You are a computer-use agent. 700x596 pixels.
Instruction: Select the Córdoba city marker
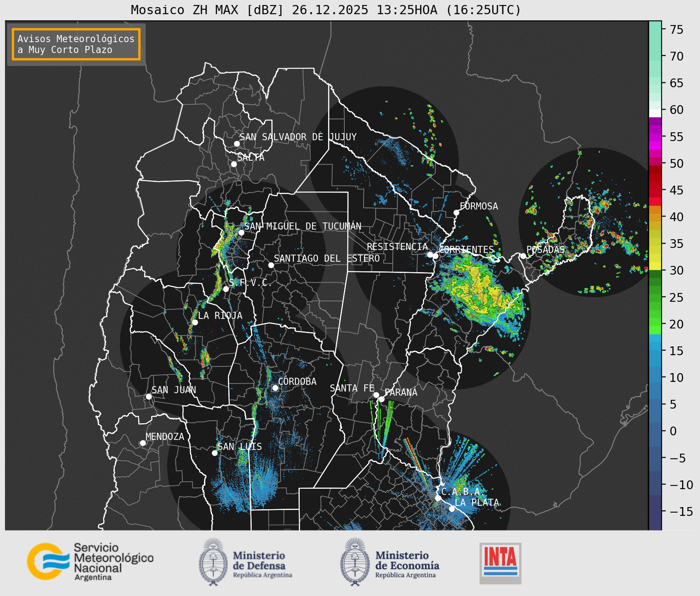(275, 388)
